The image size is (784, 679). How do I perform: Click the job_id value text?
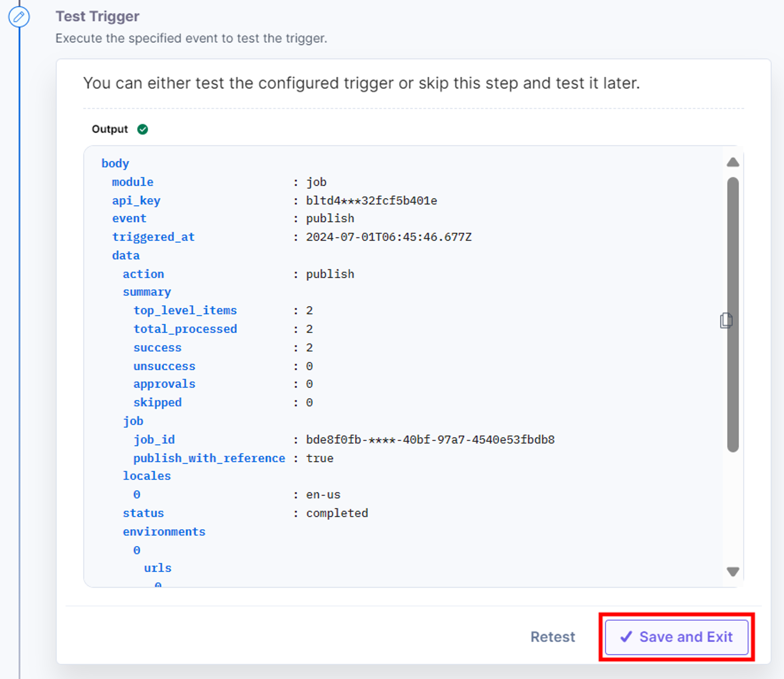tap(430, 439)
